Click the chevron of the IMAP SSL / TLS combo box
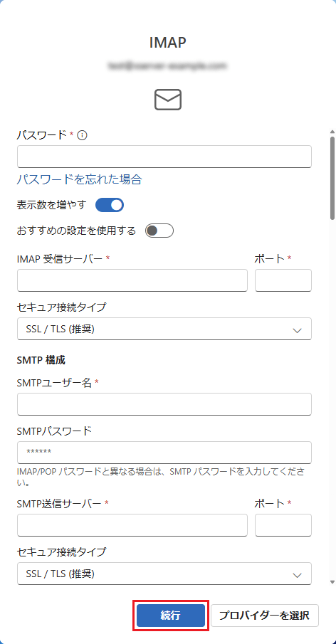The width and height of the screenshot is (336, 644). (298, 330)
